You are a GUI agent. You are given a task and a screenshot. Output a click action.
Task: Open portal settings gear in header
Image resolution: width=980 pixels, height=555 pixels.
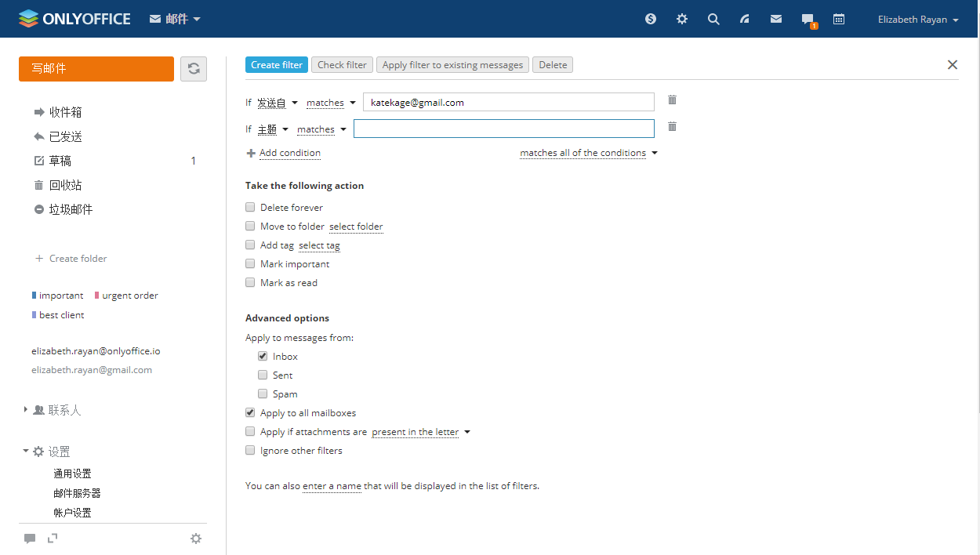point(682,20)
